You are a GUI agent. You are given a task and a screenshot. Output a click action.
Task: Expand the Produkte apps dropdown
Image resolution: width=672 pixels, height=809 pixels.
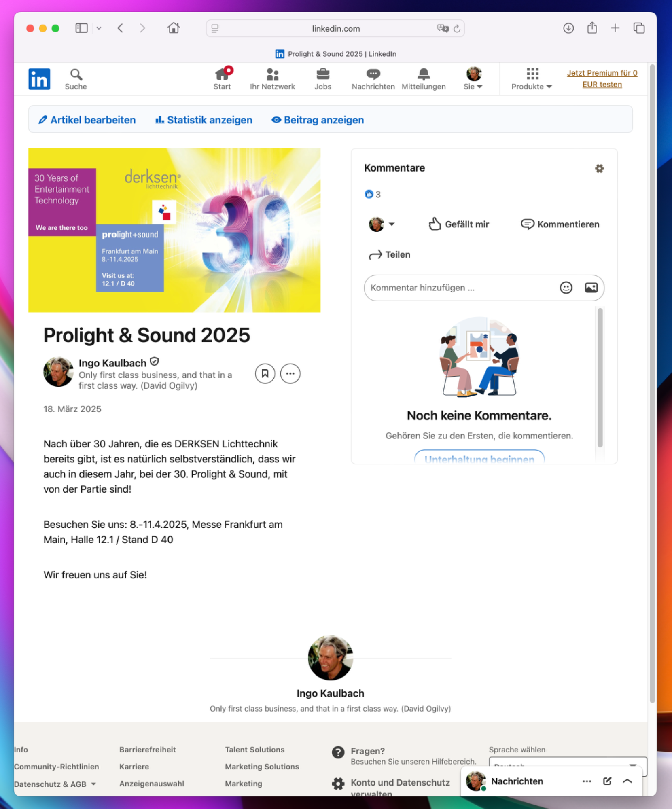[532, 79]
